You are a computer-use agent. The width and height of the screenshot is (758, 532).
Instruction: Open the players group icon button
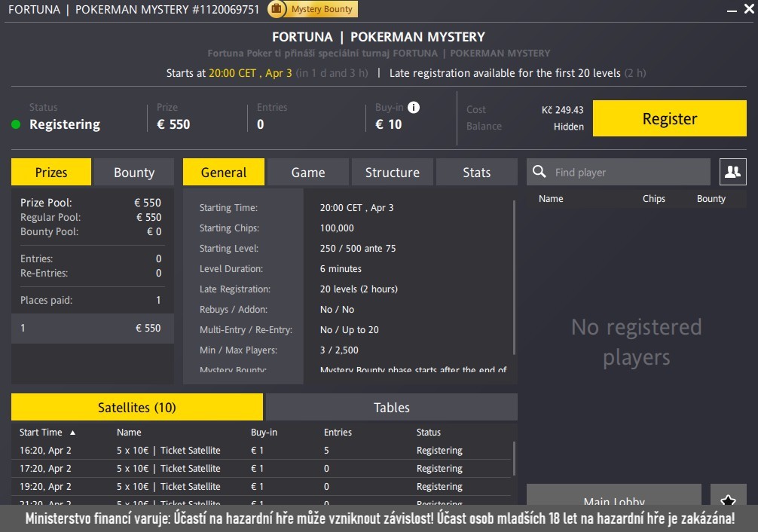pos(732,172)
